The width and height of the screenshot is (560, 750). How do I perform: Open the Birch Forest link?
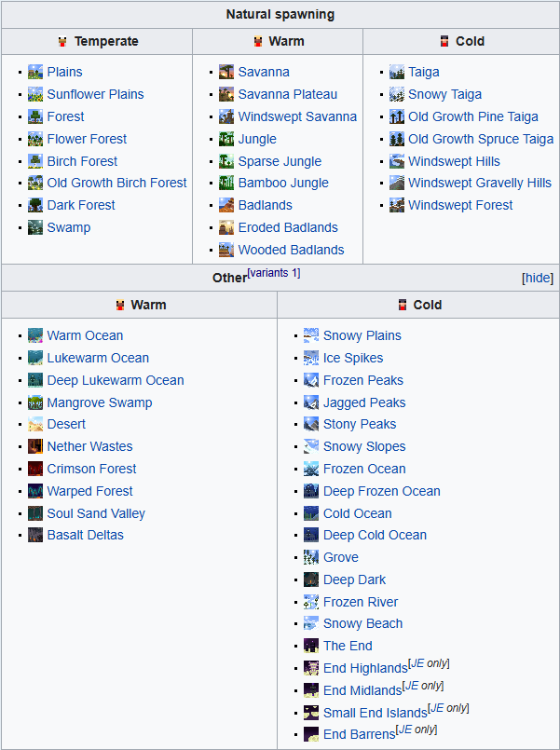click(82, 161)
